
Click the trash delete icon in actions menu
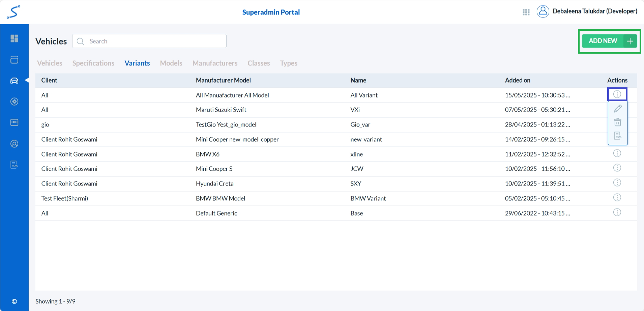pyautogui.click(x=617, y=122)
